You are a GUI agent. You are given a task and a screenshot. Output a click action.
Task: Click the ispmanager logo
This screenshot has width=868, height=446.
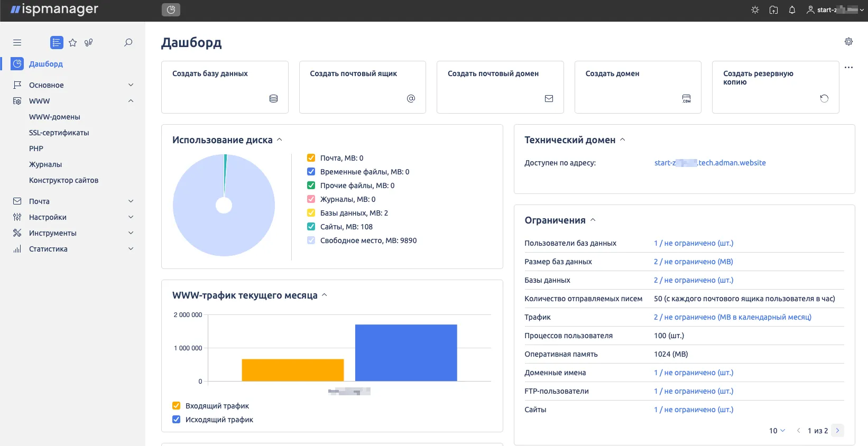tap(54, 10)
